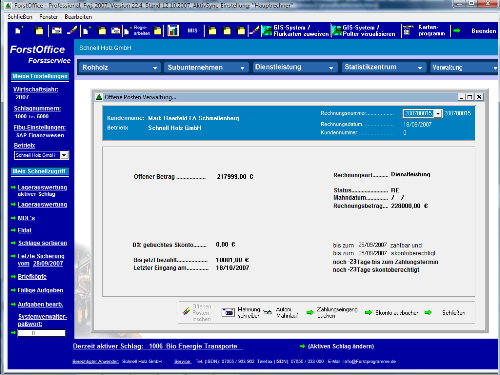500x375 pixels.
Task: Click green arrow beside Aufgaben bearb.
Action: click(x=13, y=304)
